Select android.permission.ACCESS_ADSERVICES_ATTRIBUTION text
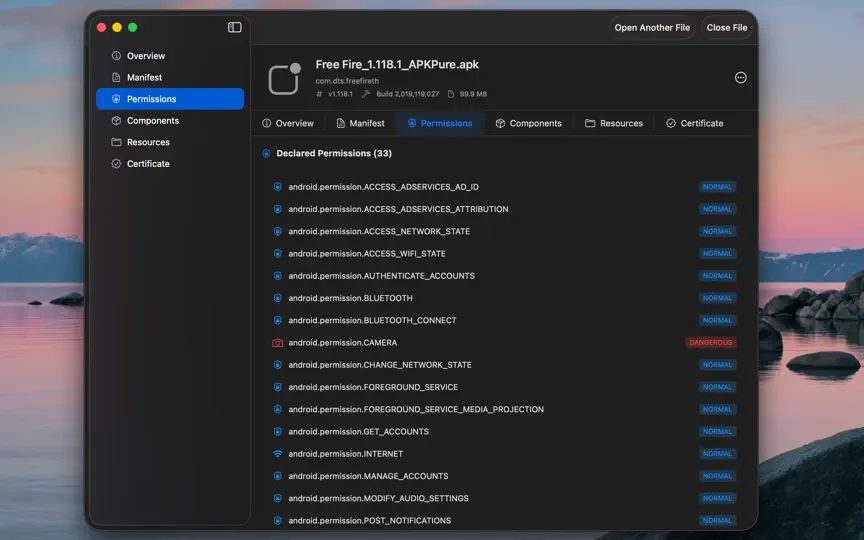 tap(398, 209)
